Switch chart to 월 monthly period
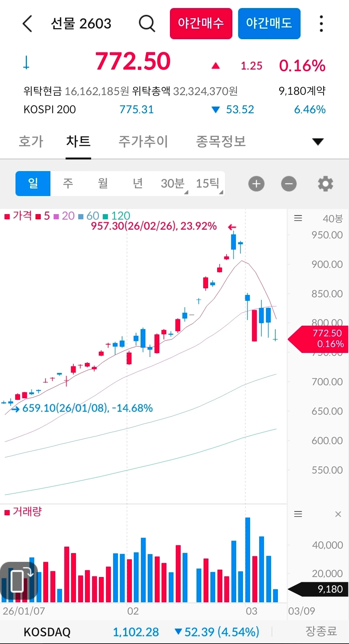Image resolution: width=349 pixels, height=644 pixels. click(103, 183)
